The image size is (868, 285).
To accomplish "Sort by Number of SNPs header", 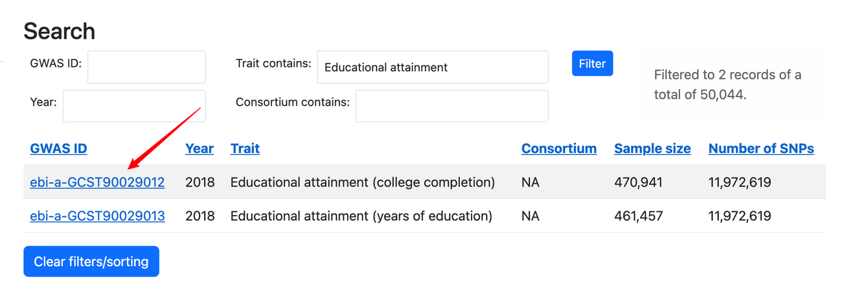I will click(761, 149).
